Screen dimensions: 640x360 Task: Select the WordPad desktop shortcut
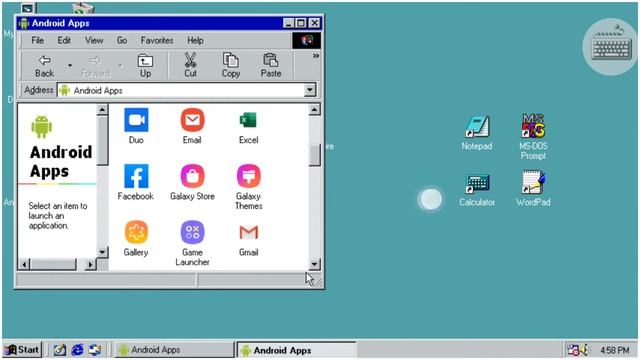point(533,189)
